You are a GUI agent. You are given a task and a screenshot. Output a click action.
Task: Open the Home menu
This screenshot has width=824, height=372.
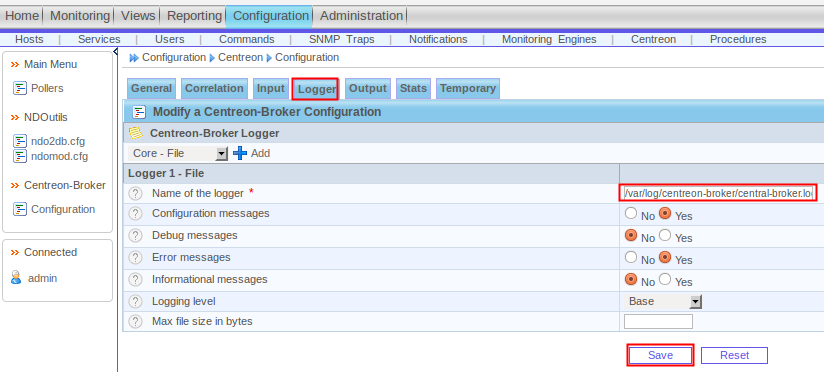click(22, 16)
